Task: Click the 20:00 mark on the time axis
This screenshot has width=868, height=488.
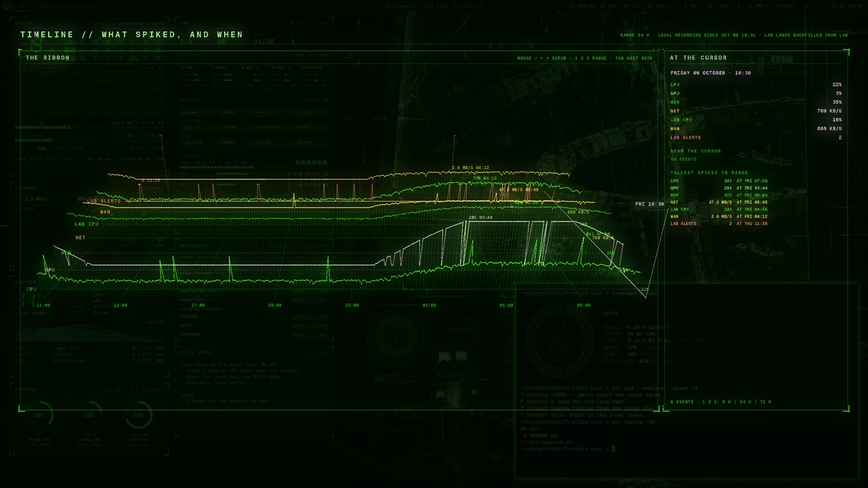Action: point(275,305)
